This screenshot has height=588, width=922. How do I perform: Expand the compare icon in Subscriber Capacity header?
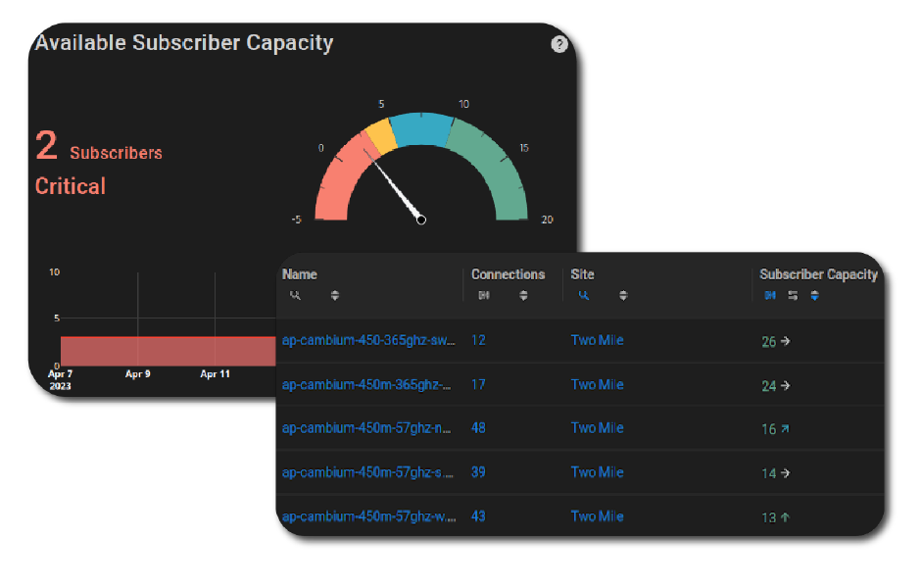[x=794, y=294]
